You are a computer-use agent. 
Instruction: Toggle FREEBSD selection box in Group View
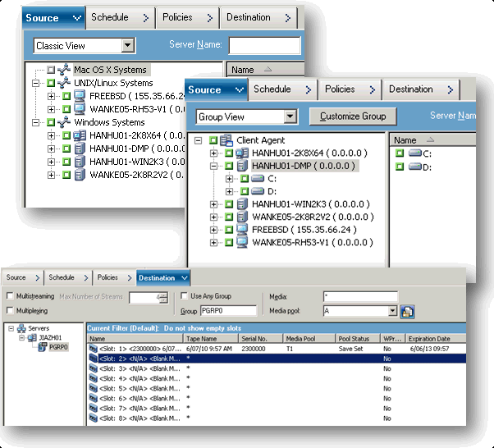pos(229,230)
